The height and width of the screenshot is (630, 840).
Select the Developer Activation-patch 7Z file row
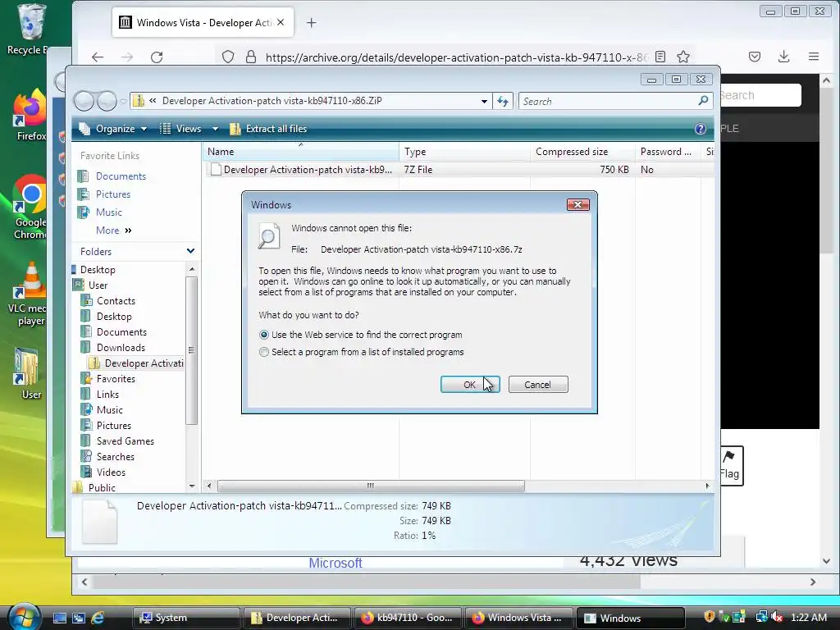[x=459, y=169]
